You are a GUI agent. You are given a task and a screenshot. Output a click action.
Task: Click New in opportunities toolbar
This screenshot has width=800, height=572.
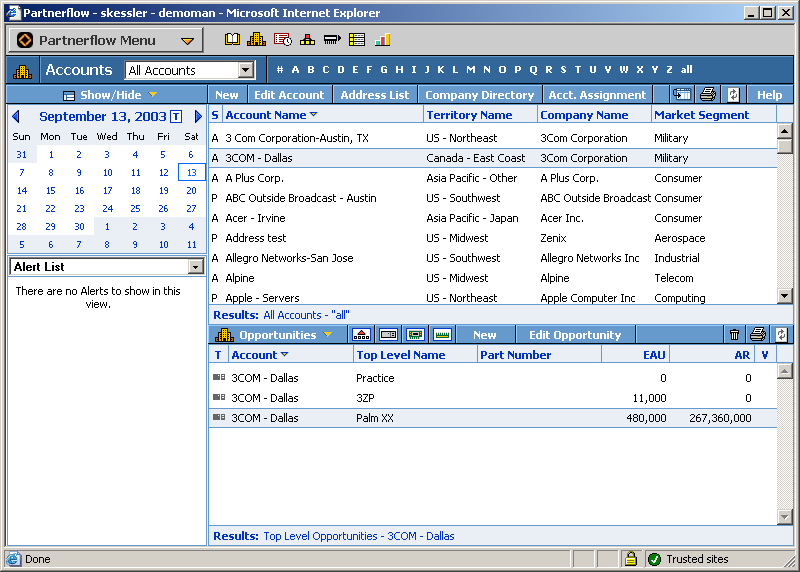click(485, 335)
